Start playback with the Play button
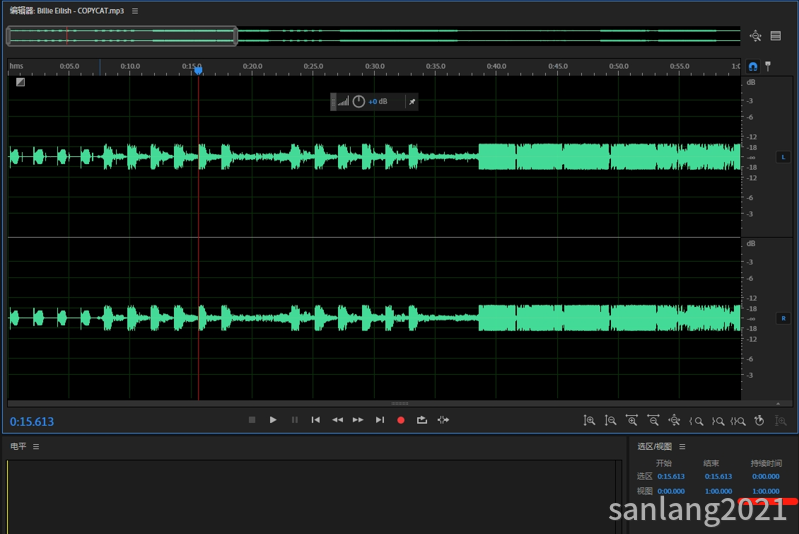 click(x=273, y=420)
